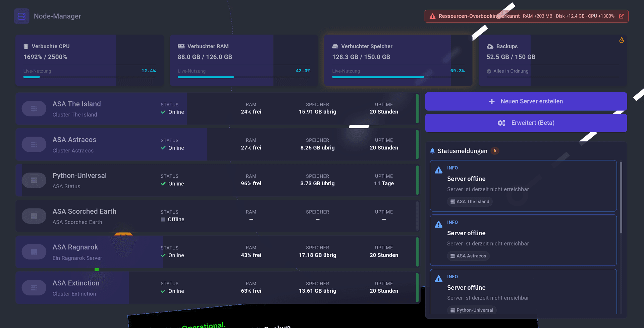
Task: Click 17.18 GB übrig storage value
Action: 317,255
